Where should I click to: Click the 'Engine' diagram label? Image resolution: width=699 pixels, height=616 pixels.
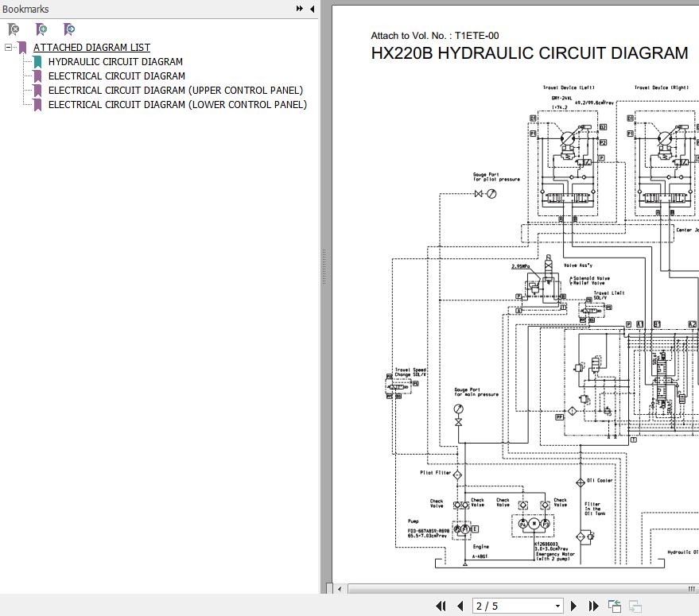pyautogui.click(x=480, y=547)
